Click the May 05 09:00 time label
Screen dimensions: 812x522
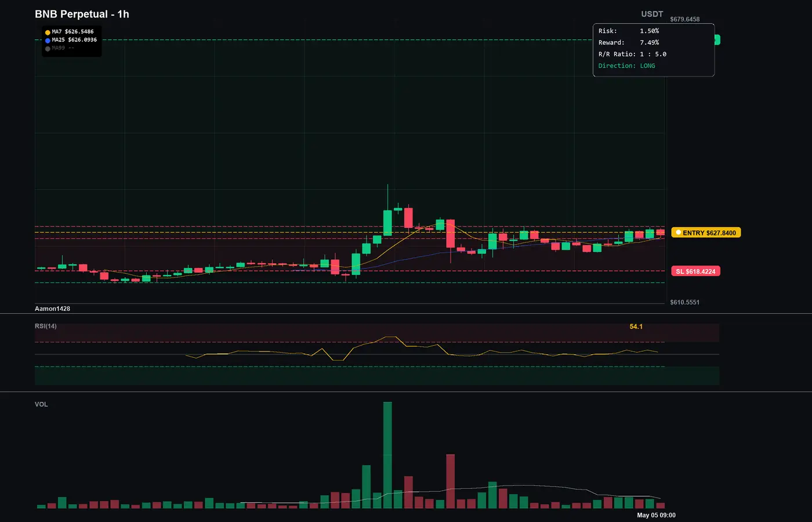click(x=656, y=515)
